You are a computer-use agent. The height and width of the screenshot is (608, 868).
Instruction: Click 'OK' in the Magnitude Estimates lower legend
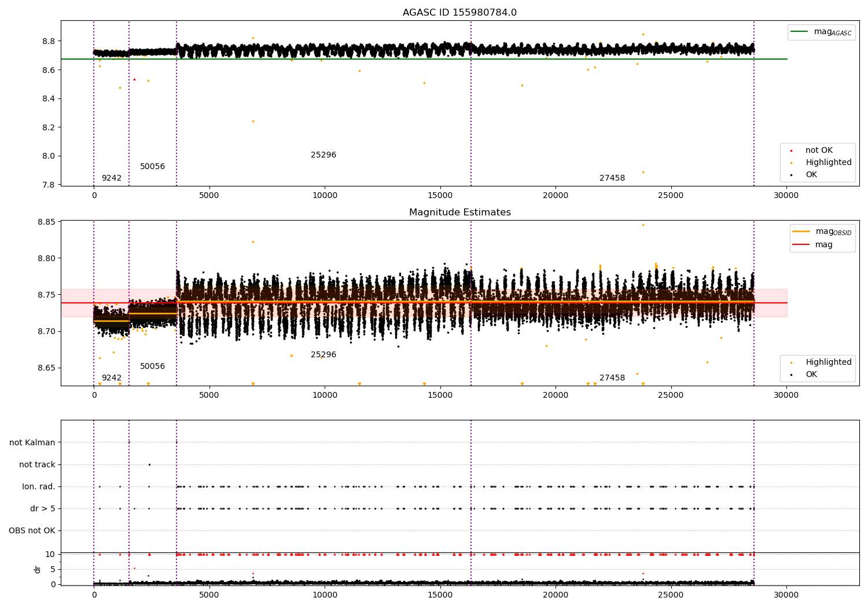tap(811, 375)
